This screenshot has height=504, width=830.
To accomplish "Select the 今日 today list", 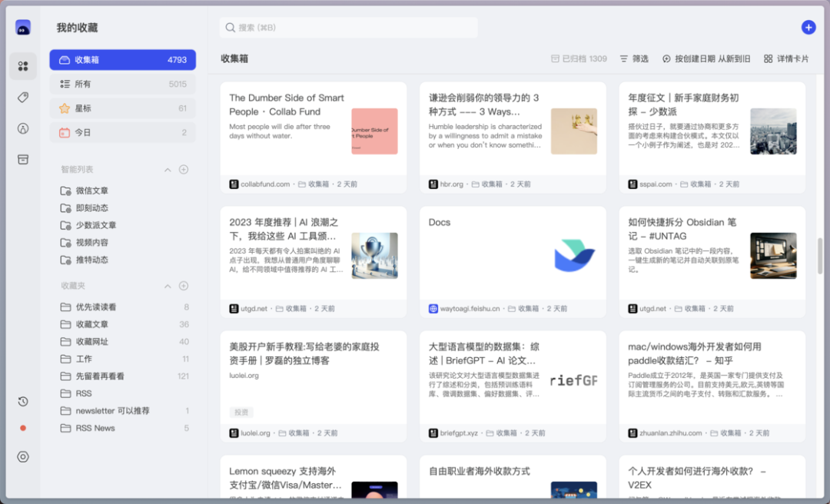I will coord(123,132).
